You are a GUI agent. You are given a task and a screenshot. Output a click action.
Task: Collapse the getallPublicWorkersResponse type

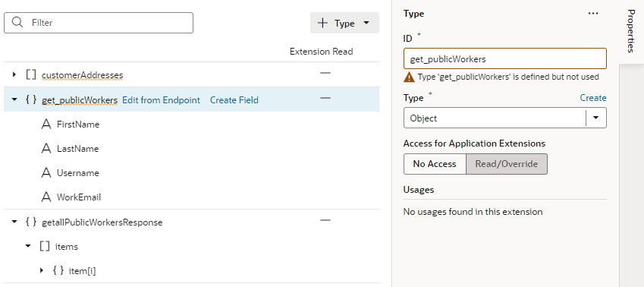(14, 222)
